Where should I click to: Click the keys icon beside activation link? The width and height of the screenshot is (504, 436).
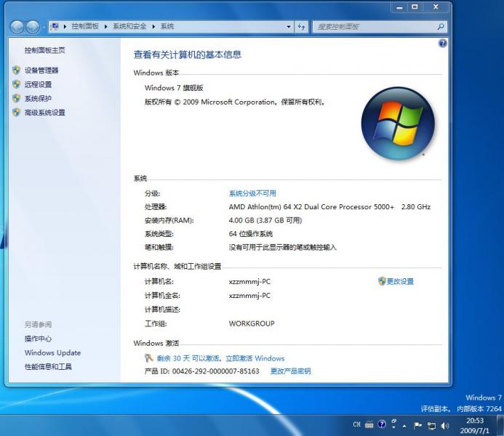(148, 358)
